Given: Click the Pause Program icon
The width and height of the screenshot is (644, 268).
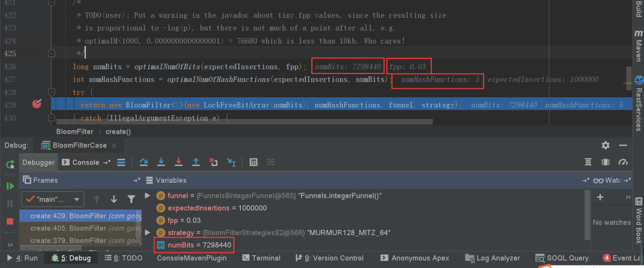Looking at the screenshot, I should pos(10,204).
